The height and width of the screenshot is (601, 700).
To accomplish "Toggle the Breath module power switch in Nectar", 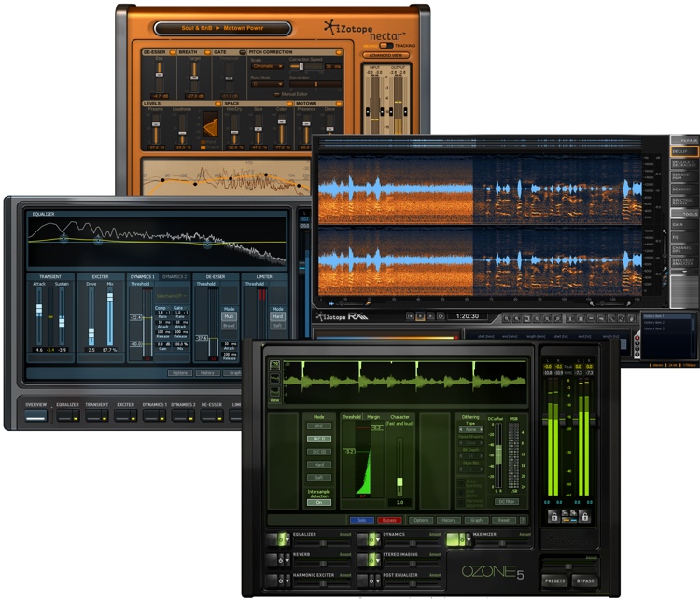I will (207, 52).
